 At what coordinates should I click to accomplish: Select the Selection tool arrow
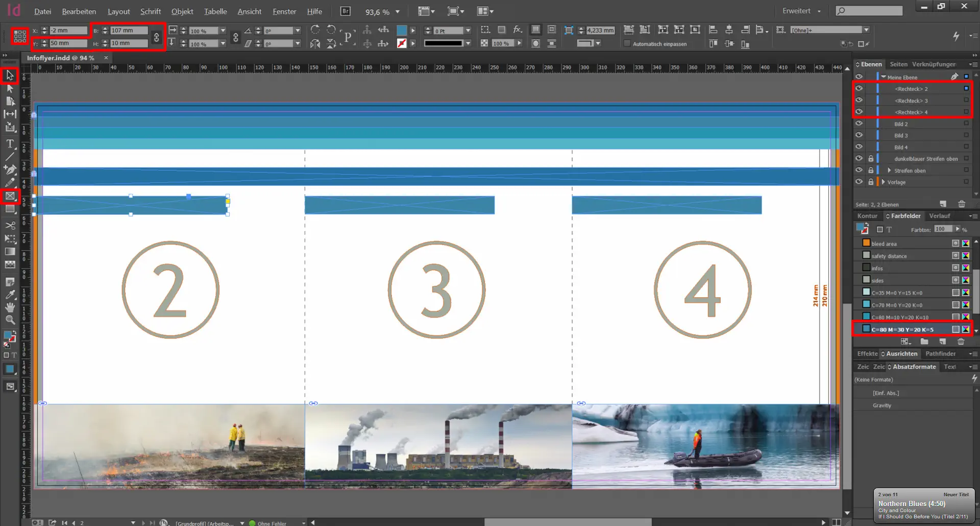point(10,76)
